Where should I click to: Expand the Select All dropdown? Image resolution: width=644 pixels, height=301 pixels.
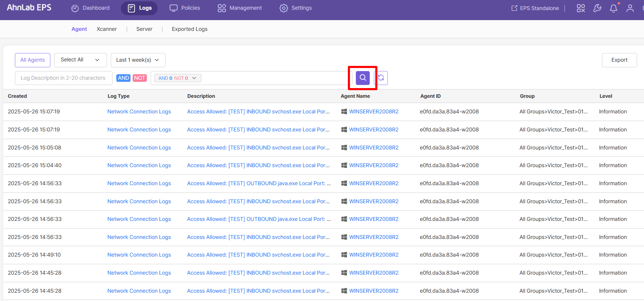click(x=81, y=60)
